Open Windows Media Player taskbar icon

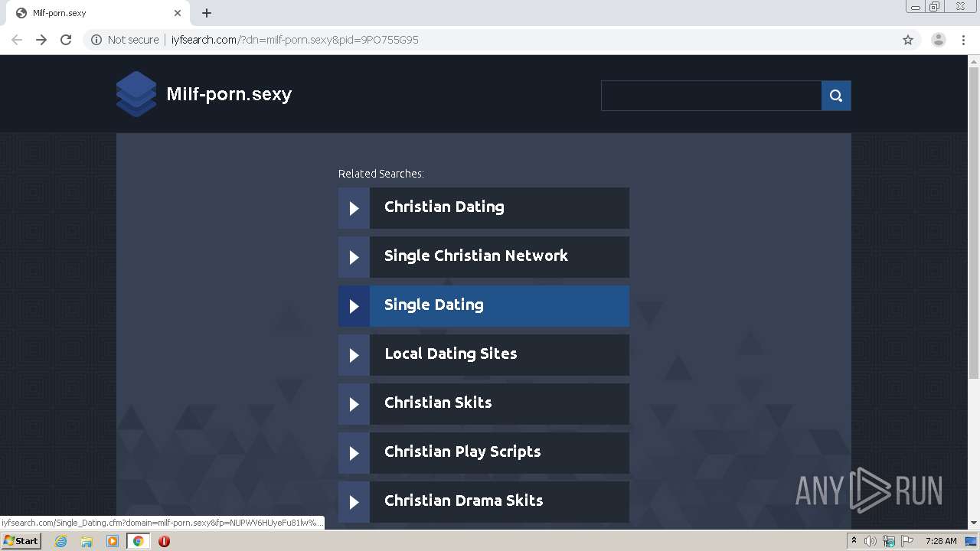click(x=113, y=541)
